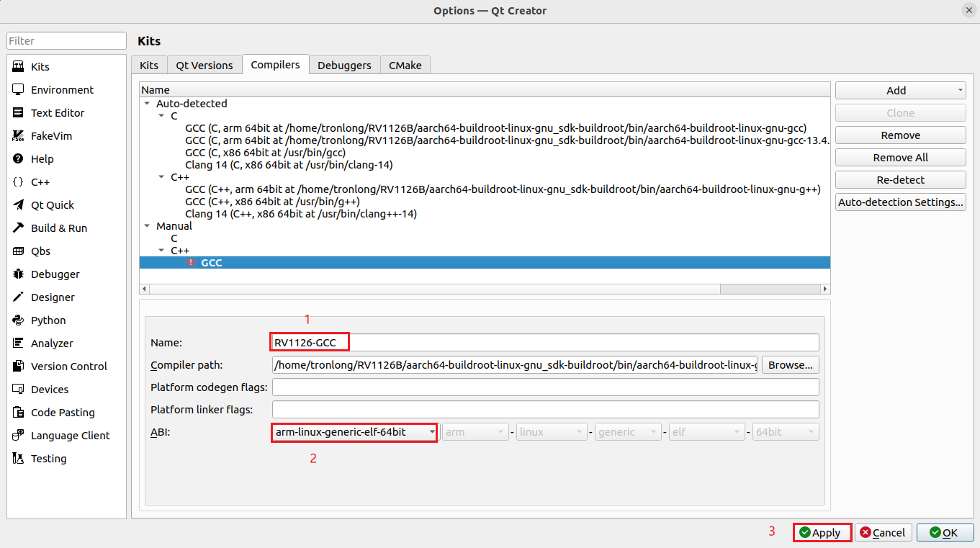Select the Version Control icon
This screenshot has width=980, height=548.
click(19, 366)
